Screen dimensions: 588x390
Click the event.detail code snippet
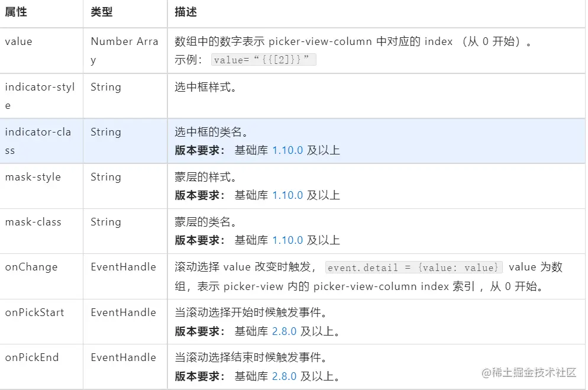(414, 267)
